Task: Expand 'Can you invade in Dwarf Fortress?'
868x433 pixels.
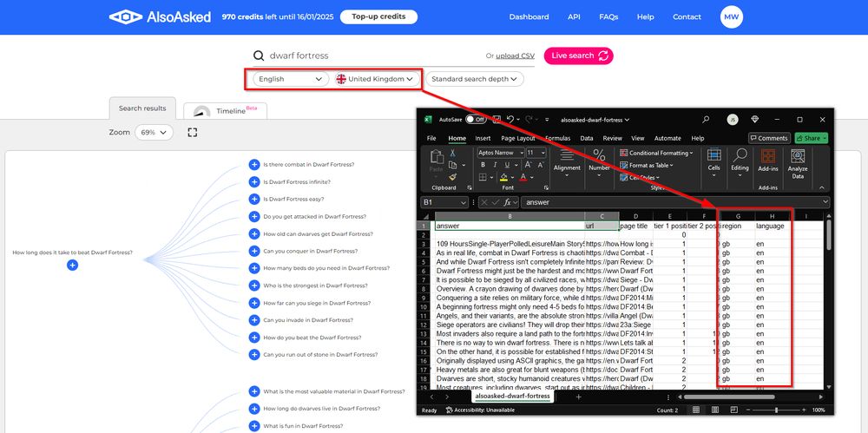Action: [x=254, y=320]
